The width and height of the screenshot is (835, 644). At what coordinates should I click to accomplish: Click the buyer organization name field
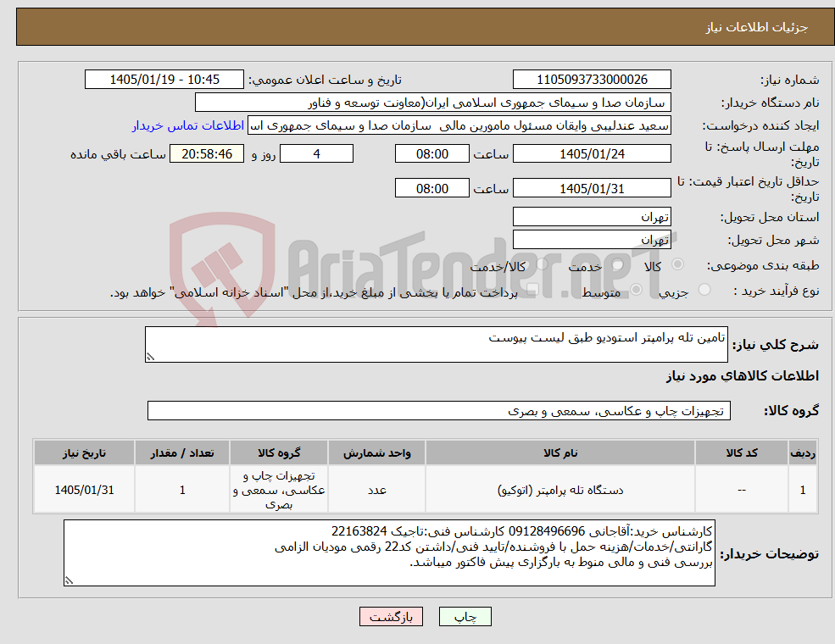pos(433,103)
